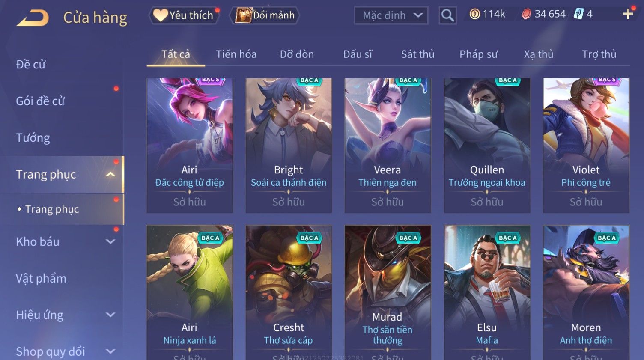This screenshot has height=360, width=644.
Task: Open the Mặc định sort dropdown
Action: tap(391, 15)
